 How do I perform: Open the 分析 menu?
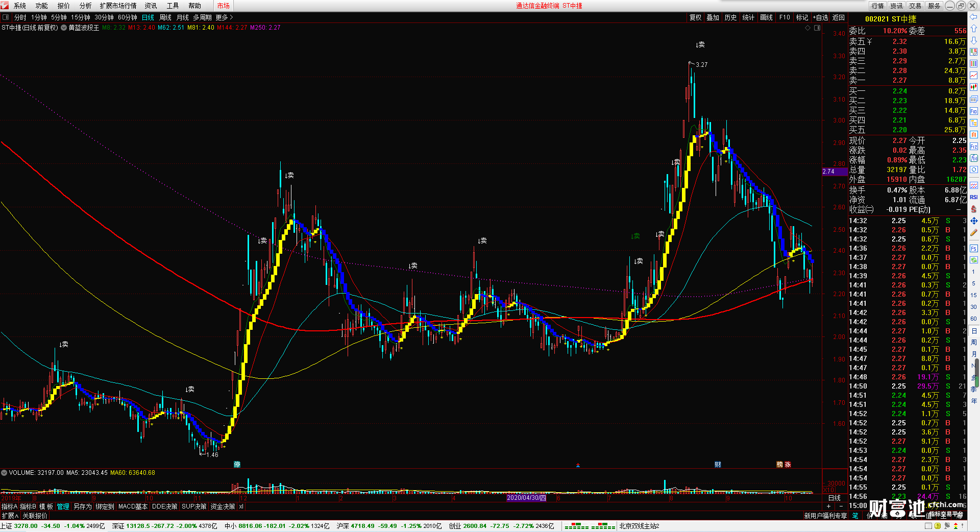(x=86, y=6)
